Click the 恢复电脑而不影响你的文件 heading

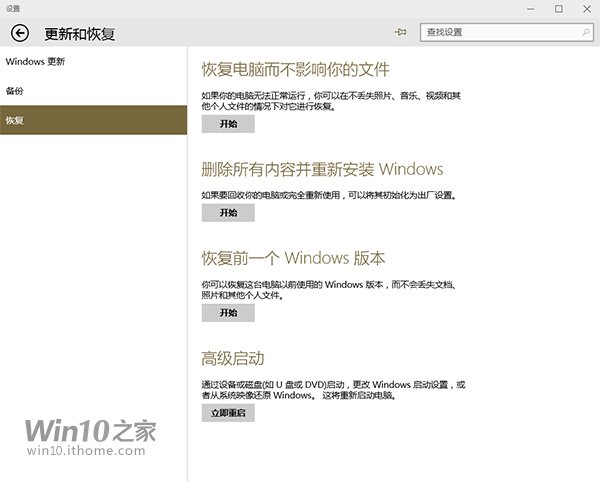[x=295, y=70]
